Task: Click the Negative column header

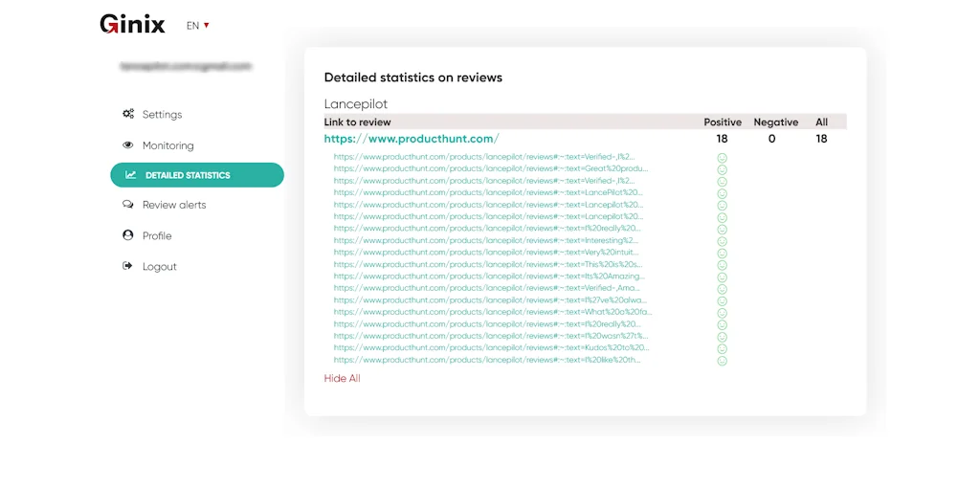Action: [775, 122]
